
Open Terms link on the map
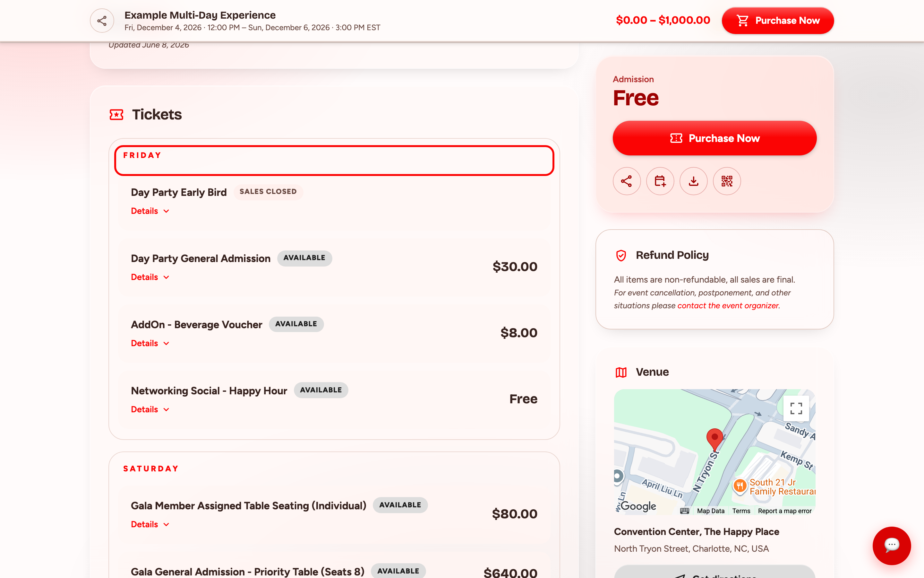point(741,511)
